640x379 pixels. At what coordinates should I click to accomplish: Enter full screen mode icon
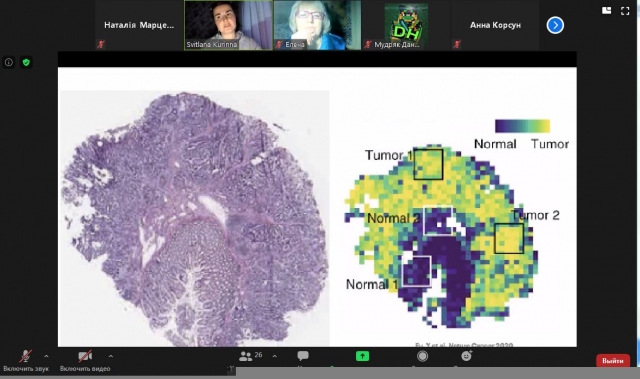click(x=625, y=11)
